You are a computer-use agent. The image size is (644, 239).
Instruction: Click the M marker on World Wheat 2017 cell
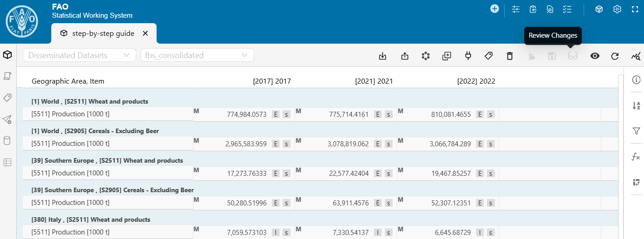[197, 111]
